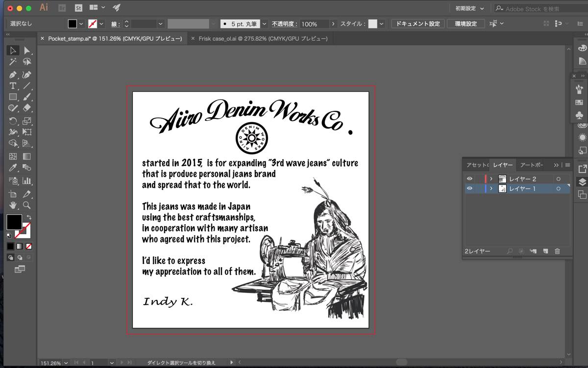588x368 pixels.
Task: Select the Column Graph tool
Action: coord(27,181)
